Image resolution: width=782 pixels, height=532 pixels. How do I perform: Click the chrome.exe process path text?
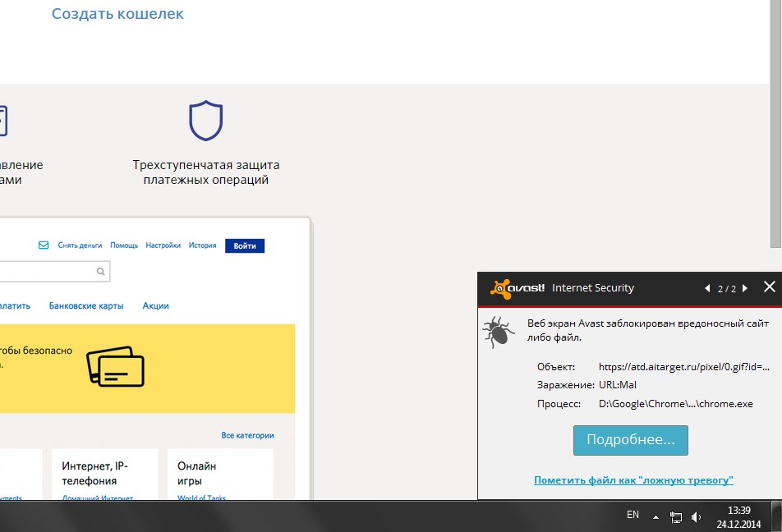pos(676,404)
